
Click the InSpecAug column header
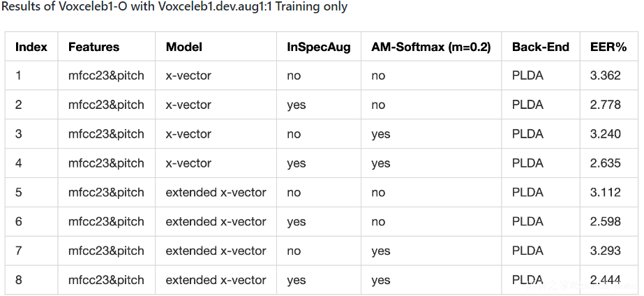point(318,47)
